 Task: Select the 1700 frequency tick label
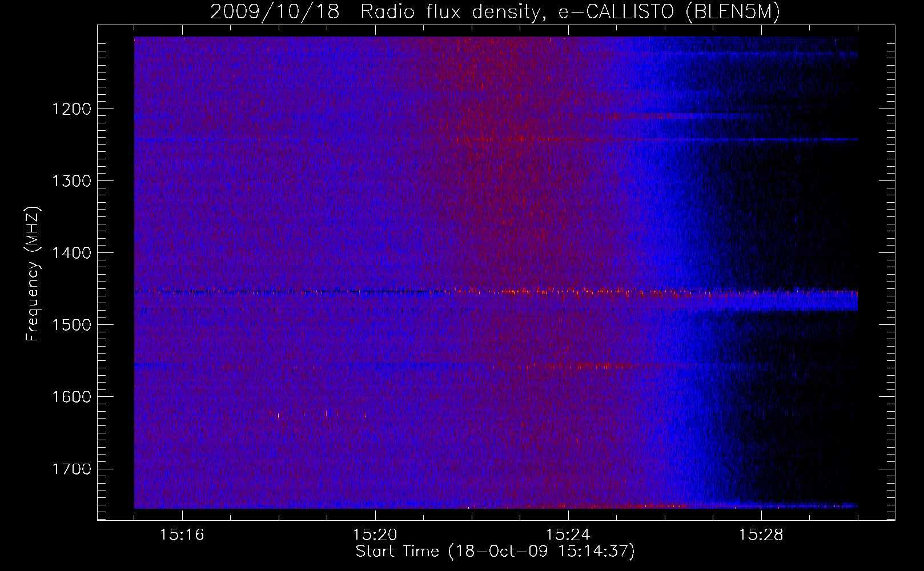(71, 469)
